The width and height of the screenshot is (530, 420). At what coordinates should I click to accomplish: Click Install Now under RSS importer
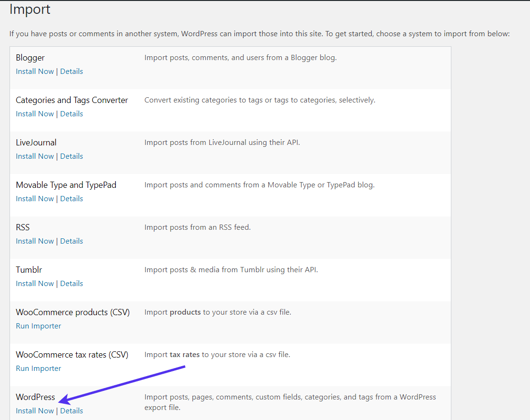(x=34, y=241)
